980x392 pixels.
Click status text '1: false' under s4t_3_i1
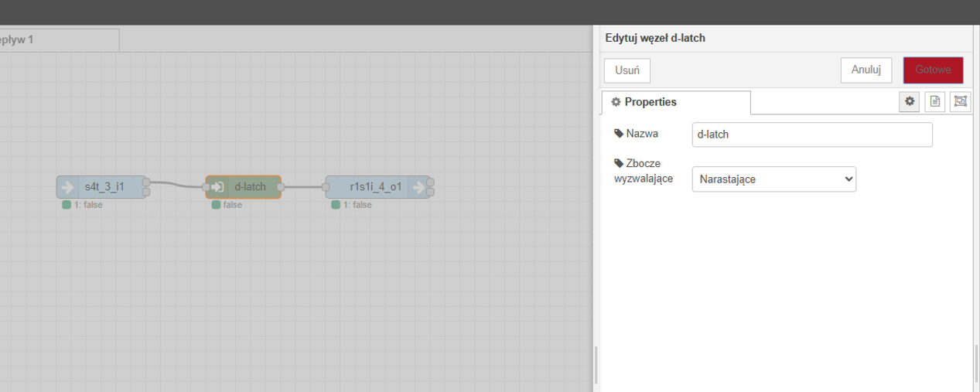tap(88, 205)
